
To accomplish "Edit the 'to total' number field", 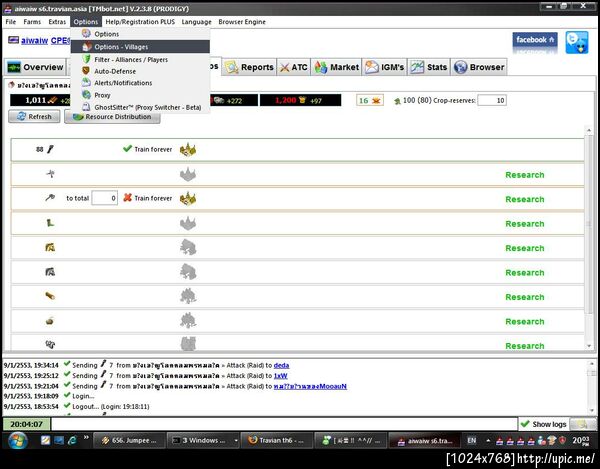I will point(104,198).
